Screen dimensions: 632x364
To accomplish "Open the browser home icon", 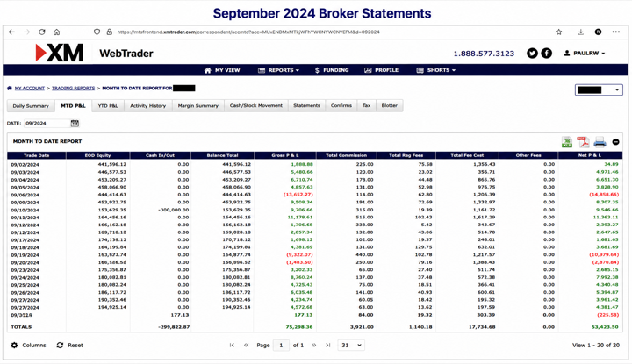I will [56, 32].
